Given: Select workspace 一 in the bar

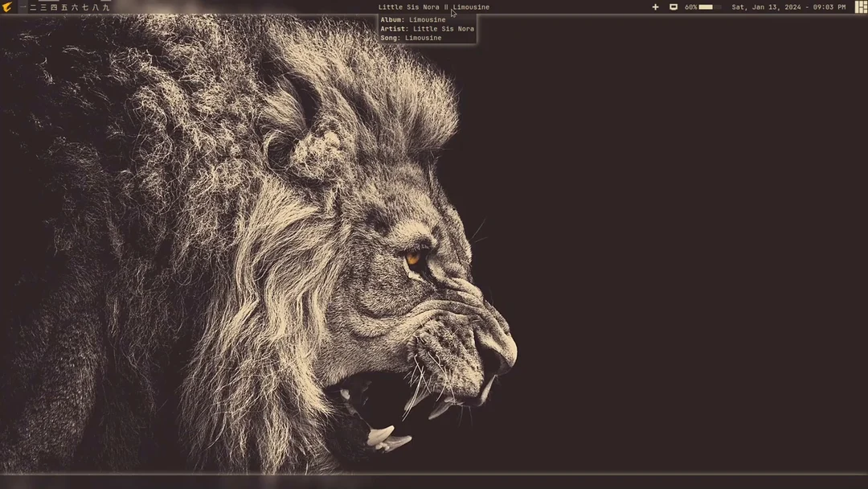Looking at the screenshot, I should pyautogui.click(x=23, y=6).
